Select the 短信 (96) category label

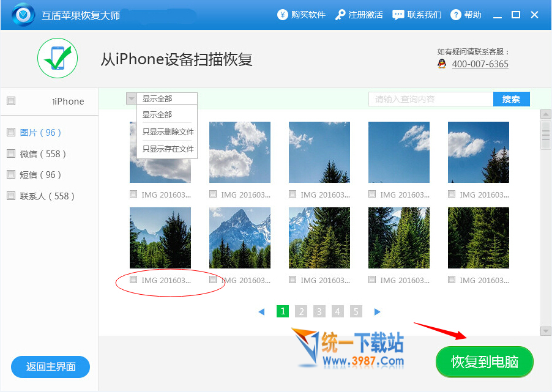[40, 174]
